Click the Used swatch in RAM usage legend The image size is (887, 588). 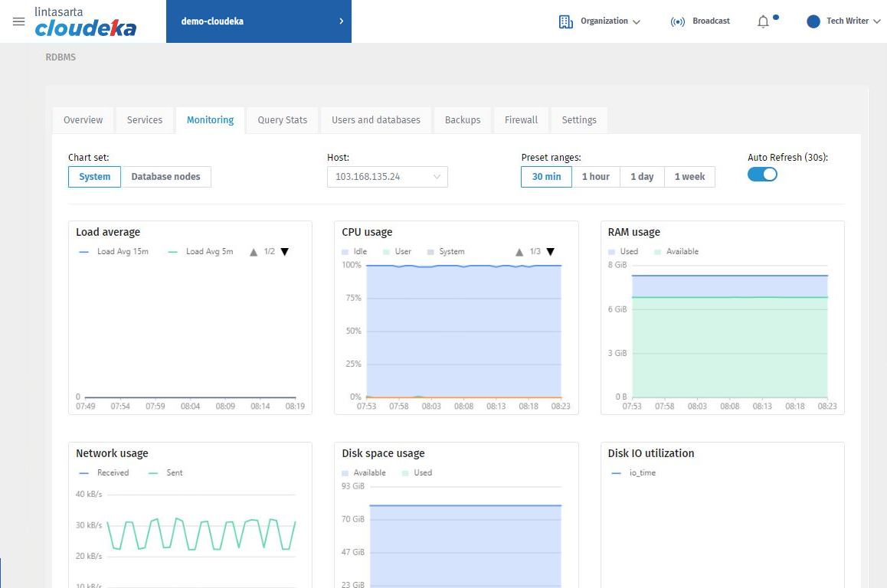click(x=612, y=252)
